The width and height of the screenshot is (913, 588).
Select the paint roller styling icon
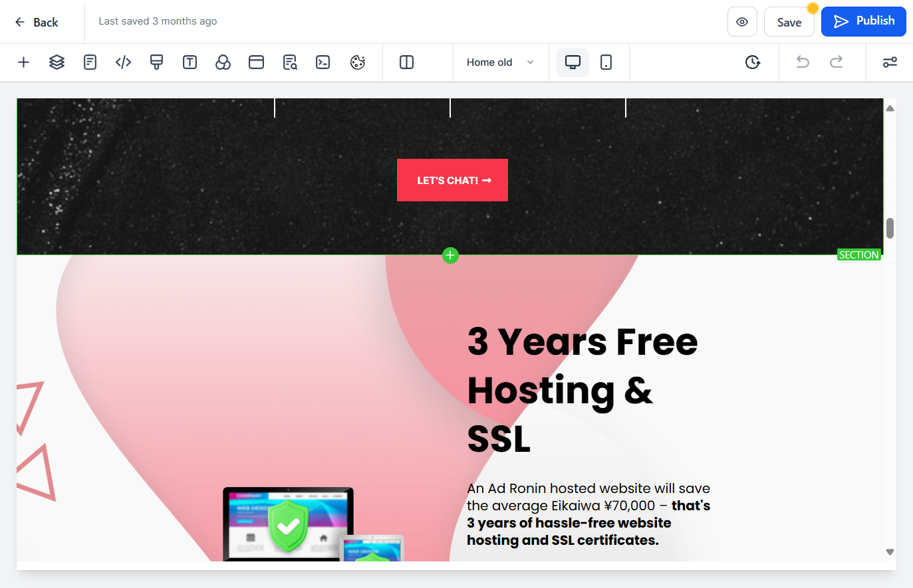pyautogui.click(x=156, y=62)
